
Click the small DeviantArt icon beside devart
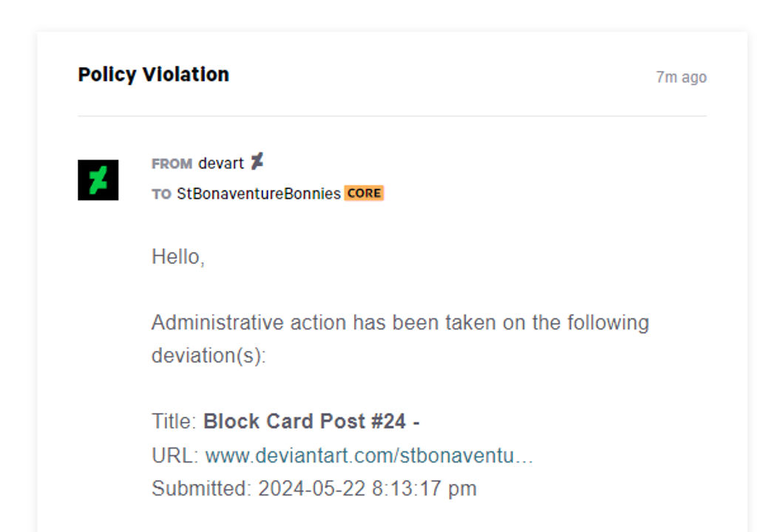(x=260, y=162)
